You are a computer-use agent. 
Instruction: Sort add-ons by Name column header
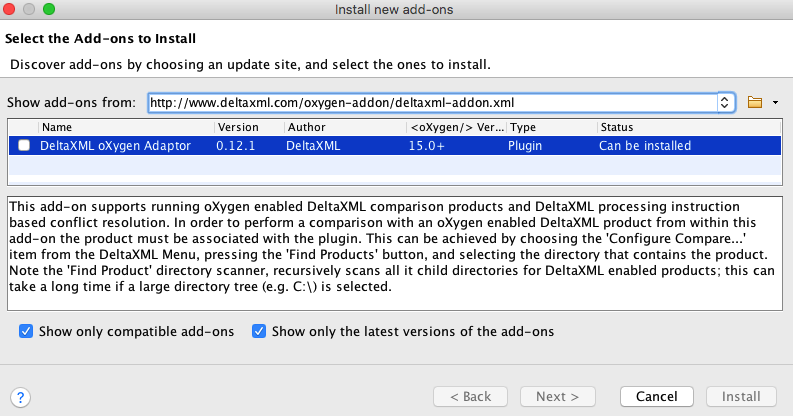125,127
